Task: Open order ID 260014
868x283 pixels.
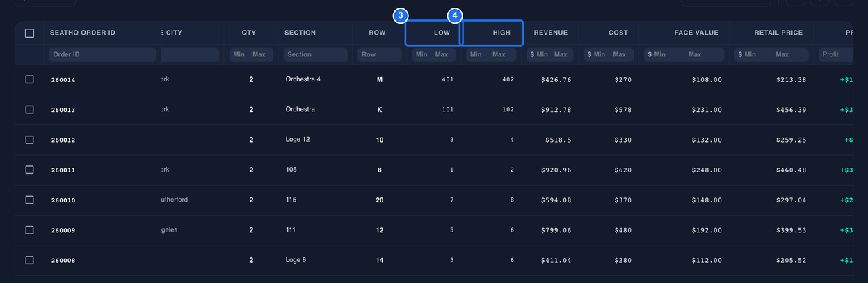Action: (x=63, y=80)
